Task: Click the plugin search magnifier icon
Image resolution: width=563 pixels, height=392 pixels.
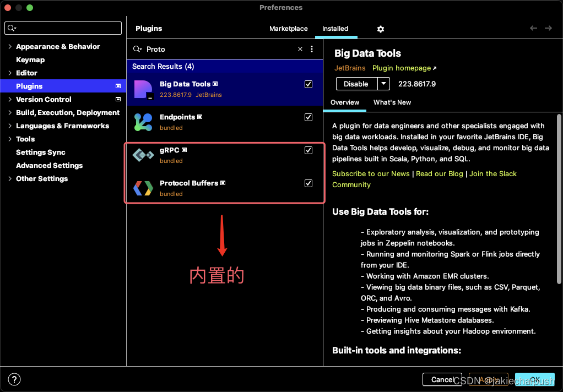Action: [137, 49]
